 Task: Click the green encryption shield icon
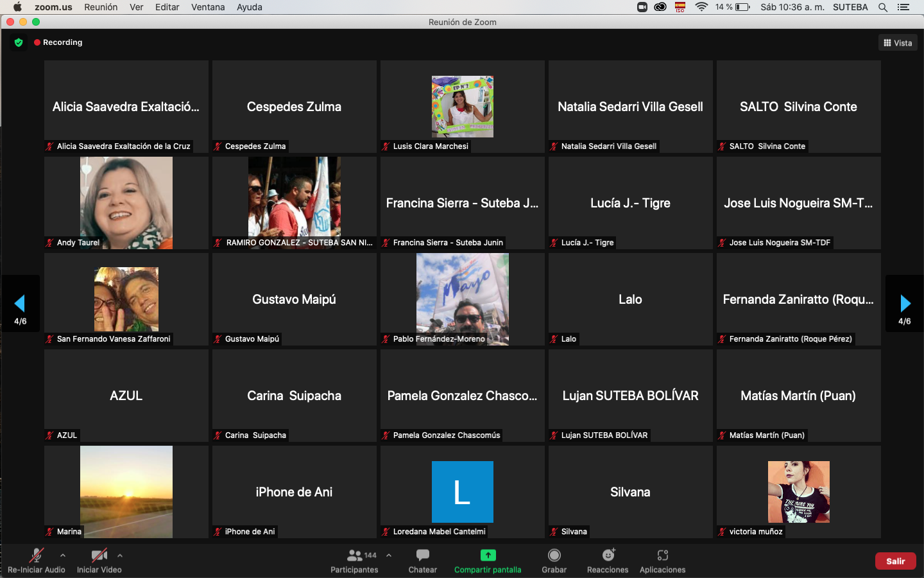pyautogui.click(x=19, y=42)
